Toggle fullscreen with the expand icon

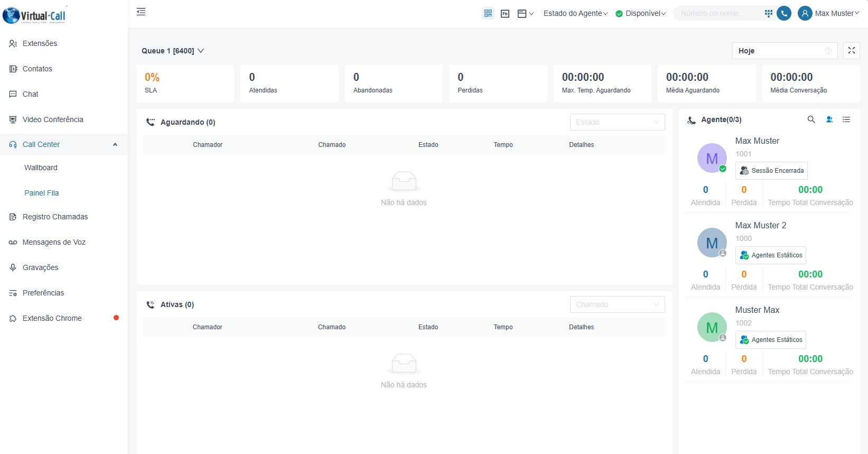[x=852, y=50]
